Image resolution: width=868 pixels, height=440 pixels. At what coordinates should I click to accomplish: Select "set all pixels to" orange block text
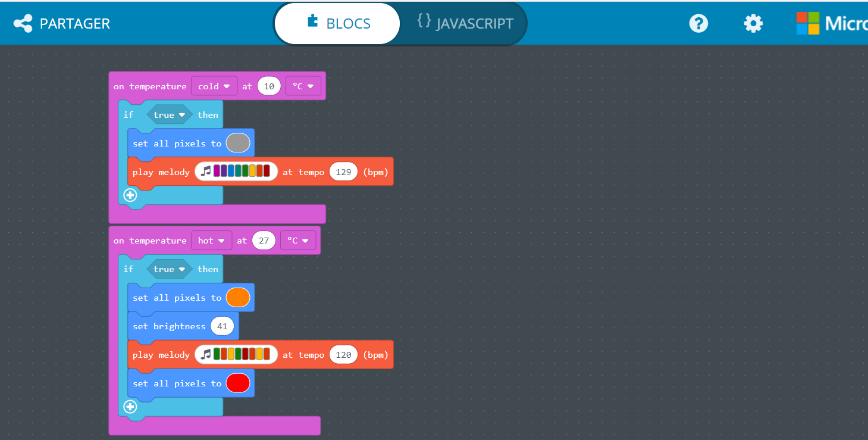coord(177,298)
